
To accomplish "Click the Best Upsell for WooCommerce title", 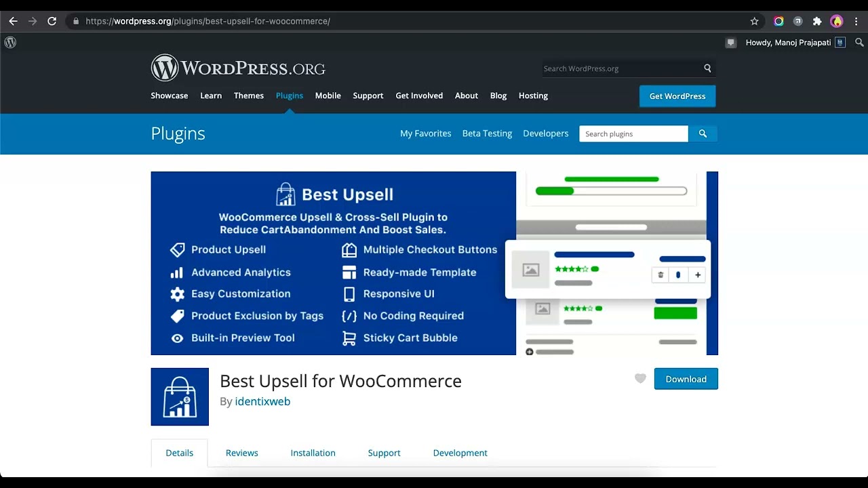I will 340,381.
